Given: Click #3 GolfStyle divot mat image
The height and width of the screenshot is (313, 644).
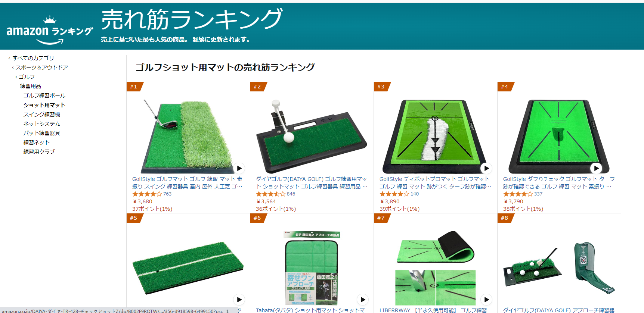Looking at the screenshot, I should click(x=435, y=137).
